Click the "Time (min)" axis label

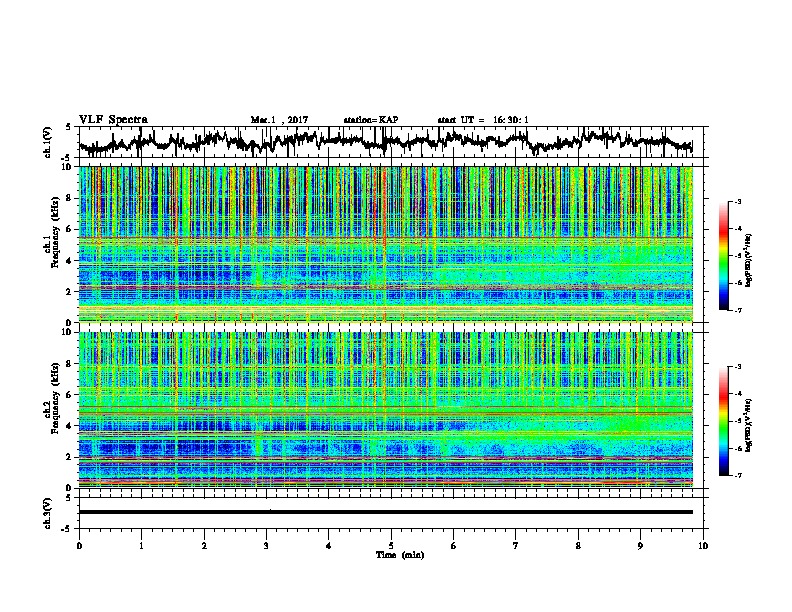pyautogui.click(x=400, y=555)
